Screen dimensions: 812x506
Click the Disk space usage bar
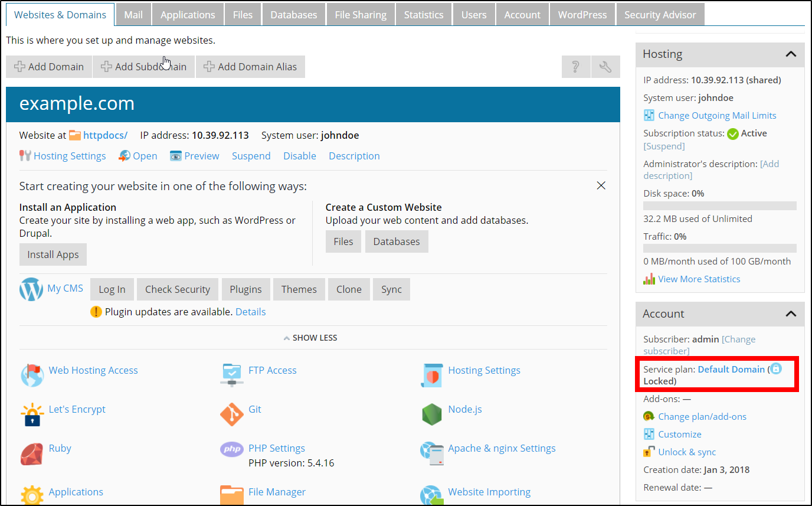[x=719, y=206]
